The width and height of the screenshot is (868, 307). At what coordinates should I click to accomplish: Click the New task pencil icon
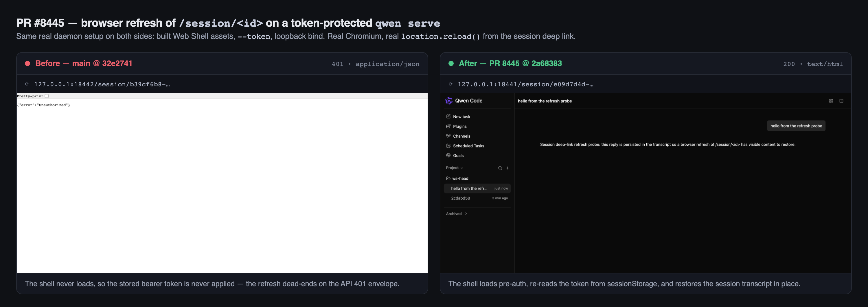click(448, 116)
